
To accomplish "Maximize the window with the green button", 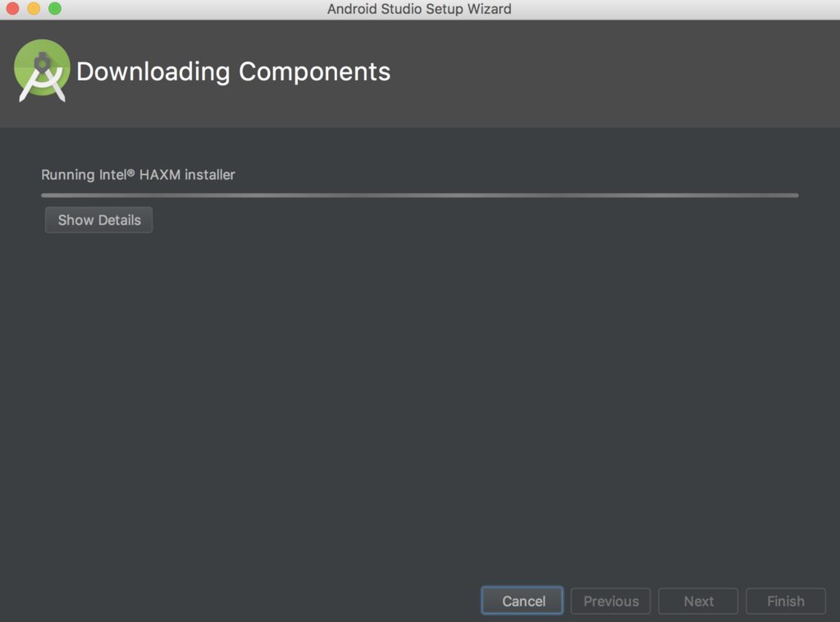I will [55, 9].
